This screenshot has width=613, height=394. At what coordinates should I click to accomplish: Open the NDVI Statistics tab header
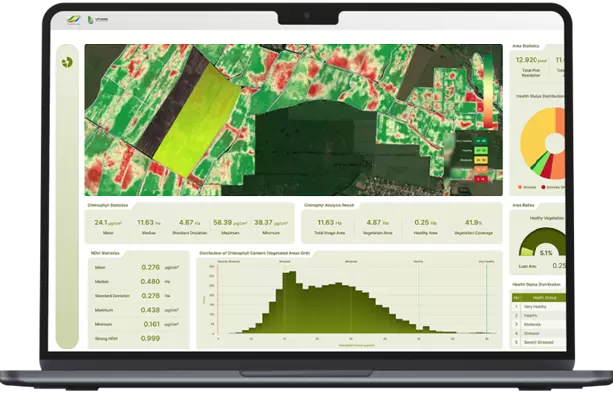pos(105,253)
